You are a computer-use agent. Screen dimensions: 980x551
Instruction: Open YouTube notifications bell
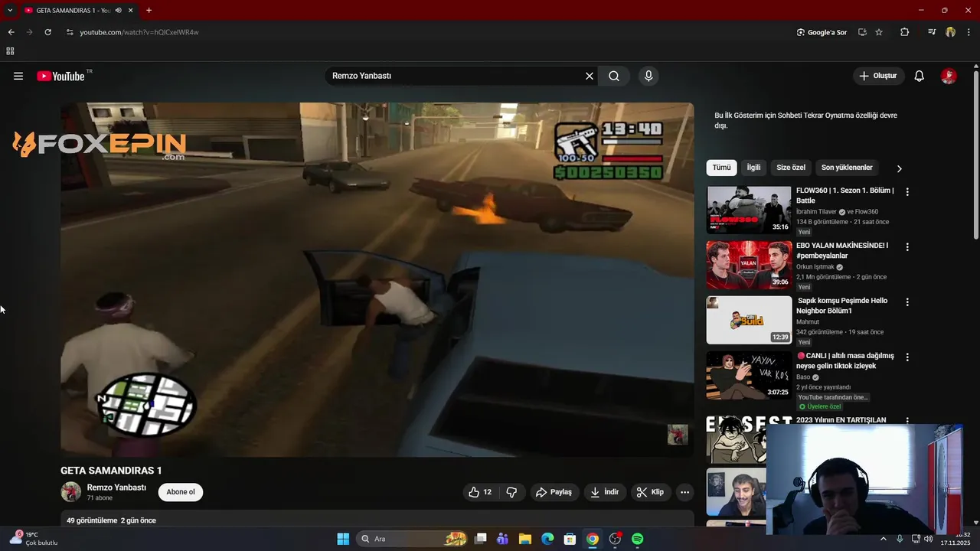(920, 76)
